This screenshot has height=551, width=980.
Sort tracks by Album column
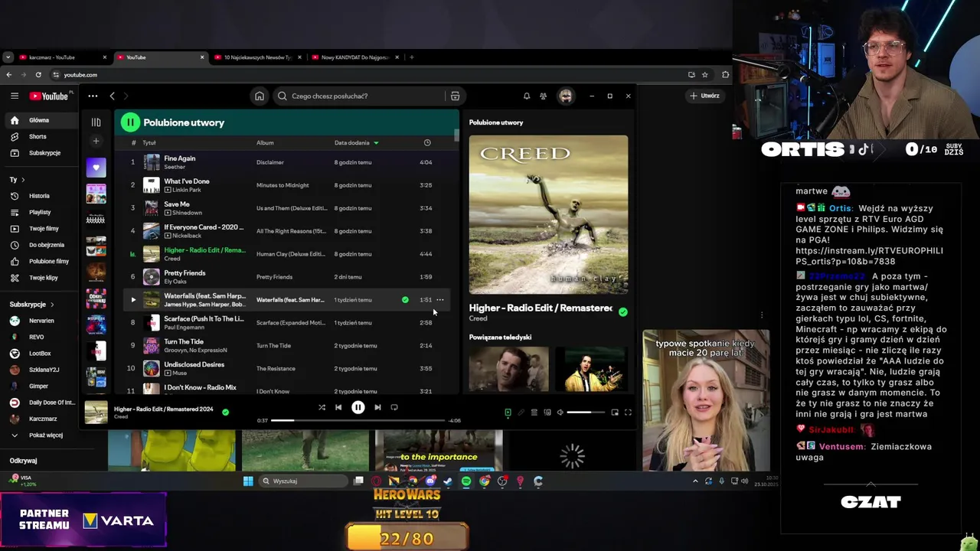265,142
